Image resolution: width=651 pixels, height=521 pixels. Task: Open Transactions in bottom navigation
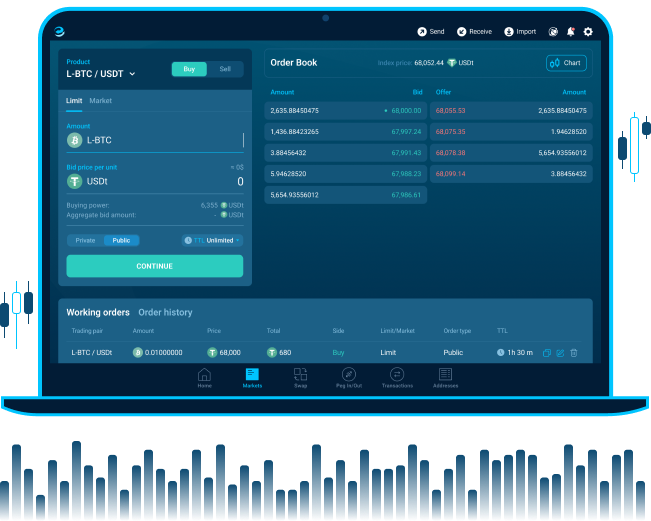pyautogui.click(x=397, y=378)
